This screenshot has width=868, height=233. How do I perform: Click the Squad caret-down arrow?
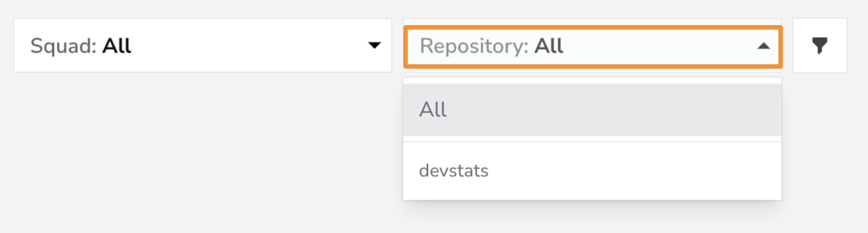click(x=375, y=45)
